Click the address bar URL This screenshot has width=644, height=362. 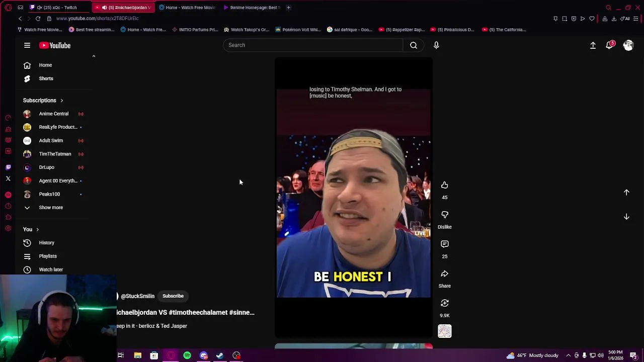pyautogui.click(x=97, y=19)
